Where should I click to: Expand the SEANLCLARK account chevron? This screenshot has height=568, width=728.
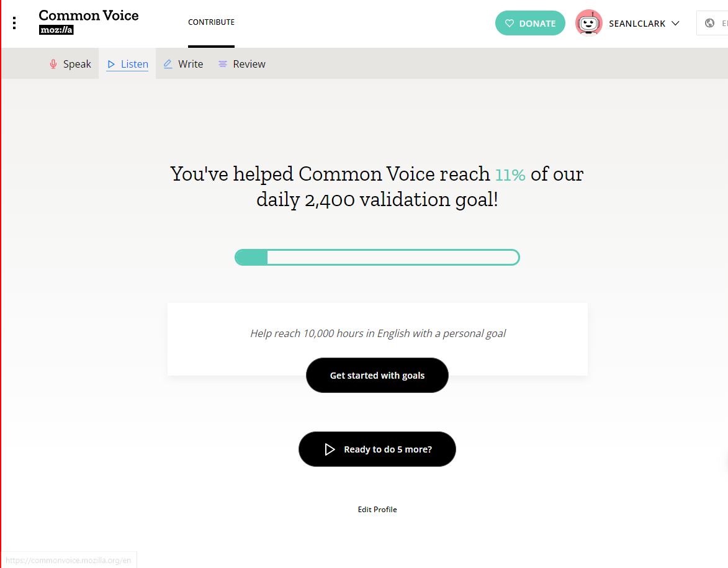click(675, 23)
